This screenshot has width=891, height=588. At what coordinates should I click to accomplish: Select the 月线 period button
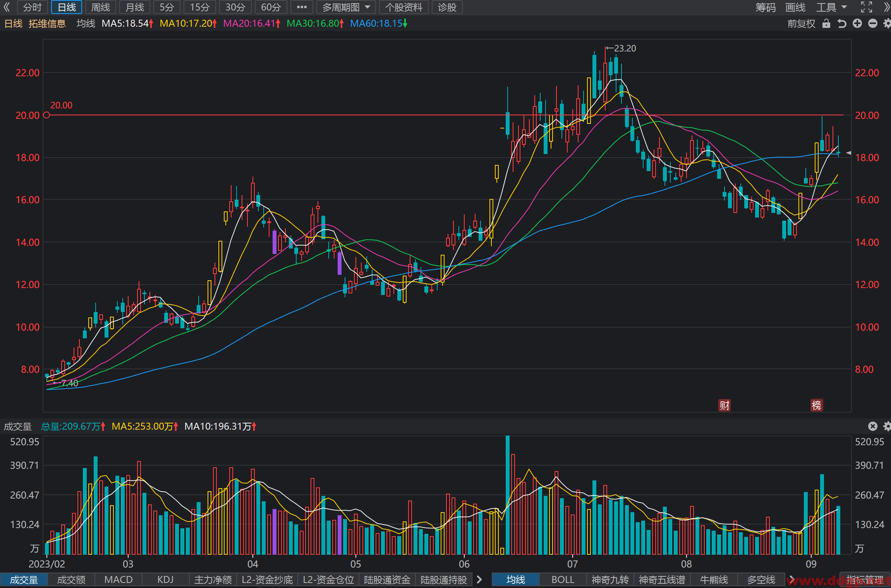click(134, 7)
